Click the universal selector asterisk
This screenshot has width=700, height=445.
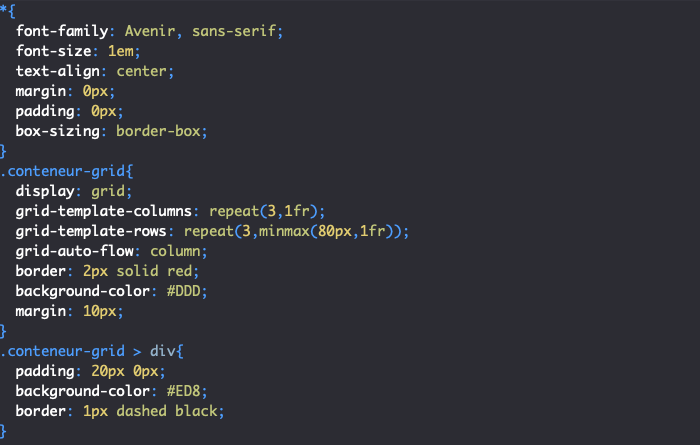[4, 11]
